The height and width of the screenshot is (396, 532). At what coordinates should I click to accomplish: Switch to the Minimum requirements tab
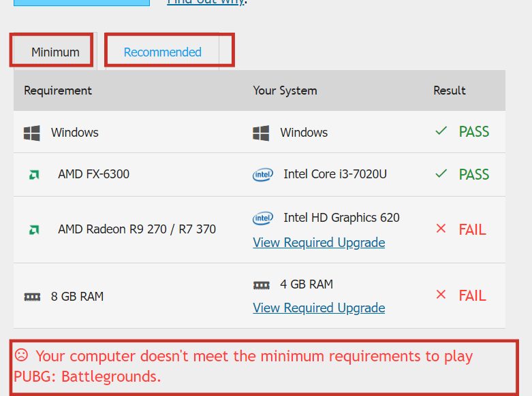click(x=55, y=52)
